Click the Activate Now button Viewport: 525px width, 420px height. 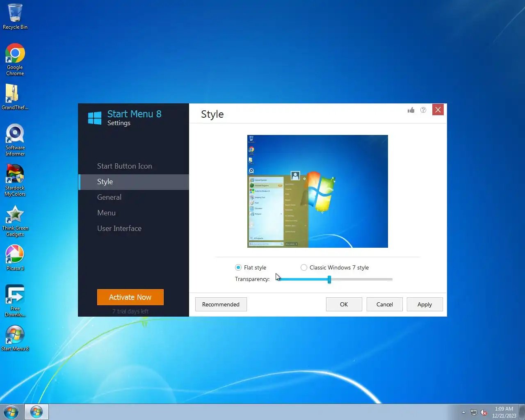point(130,297)
